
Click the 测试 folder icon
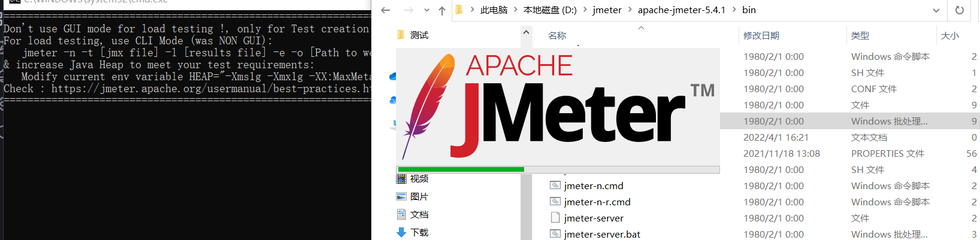401,35
